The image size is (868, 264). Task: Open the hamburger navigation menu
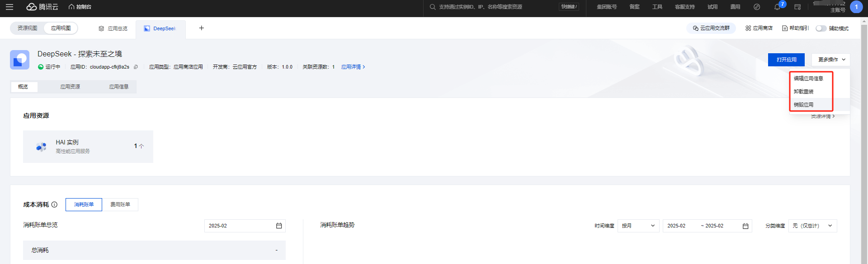click(x=9, y=7)
